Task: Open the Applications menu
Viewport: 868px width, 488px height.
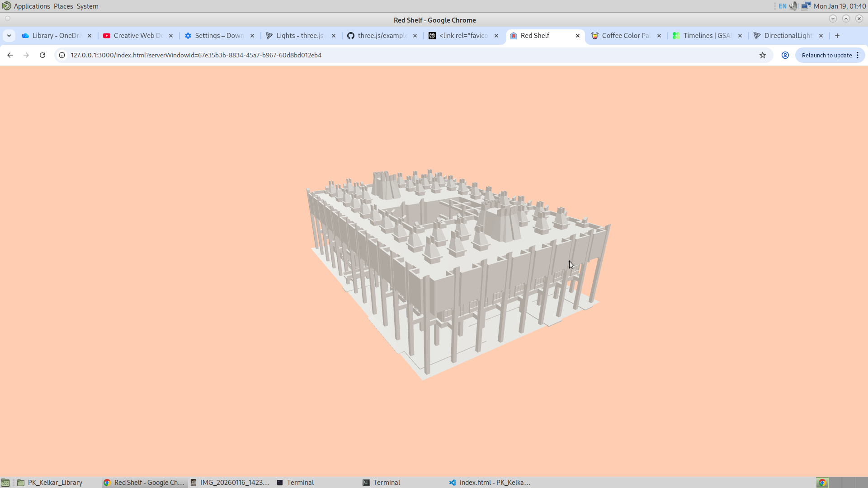Action: pyautogui.click(x=32, y=6)
